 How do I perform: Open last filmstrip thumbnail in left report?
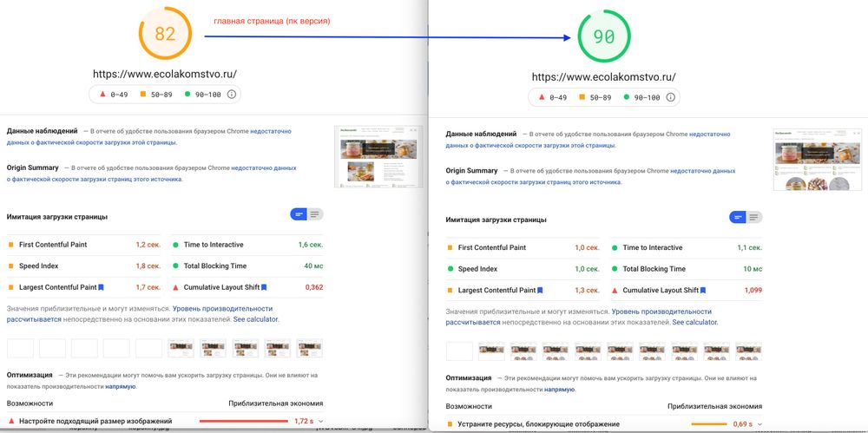click(310, 348)
